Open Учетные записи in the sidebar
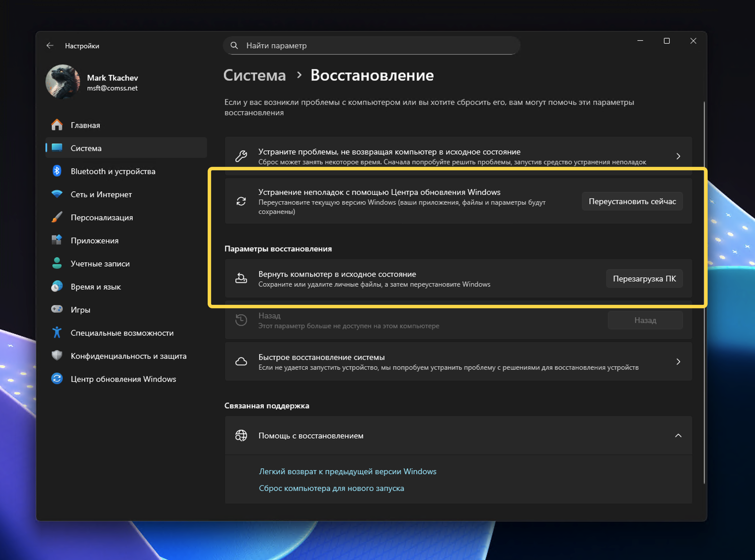This screenshot has width=755, height=560. click(x=126, y=264)
